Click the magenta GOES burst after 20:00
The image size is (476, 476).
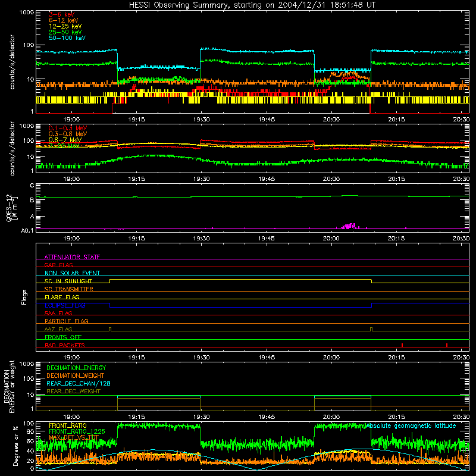[x=348, y=226]
